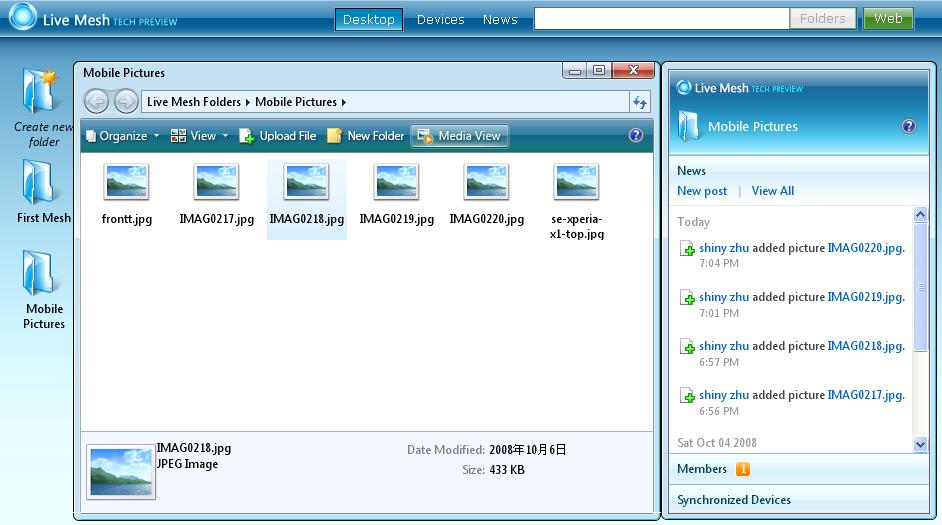Restore the Mobile Pictures window
Screen dimensions: 942x525
[599, 70]
